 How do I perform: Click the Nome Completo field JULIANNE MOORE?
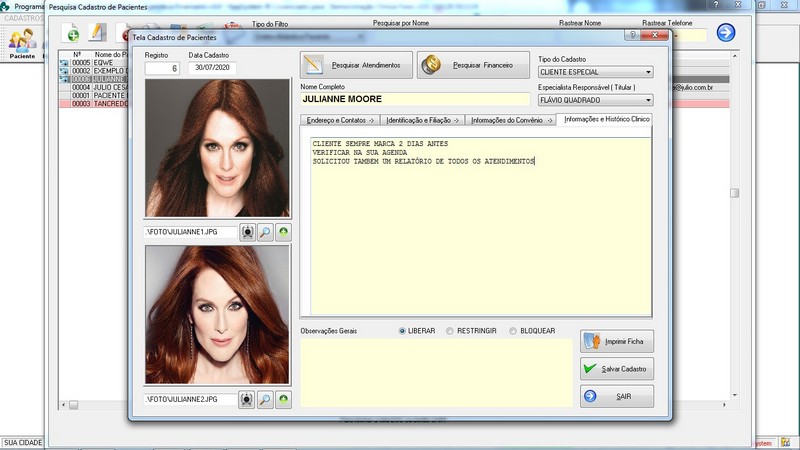tap(415, 99)
